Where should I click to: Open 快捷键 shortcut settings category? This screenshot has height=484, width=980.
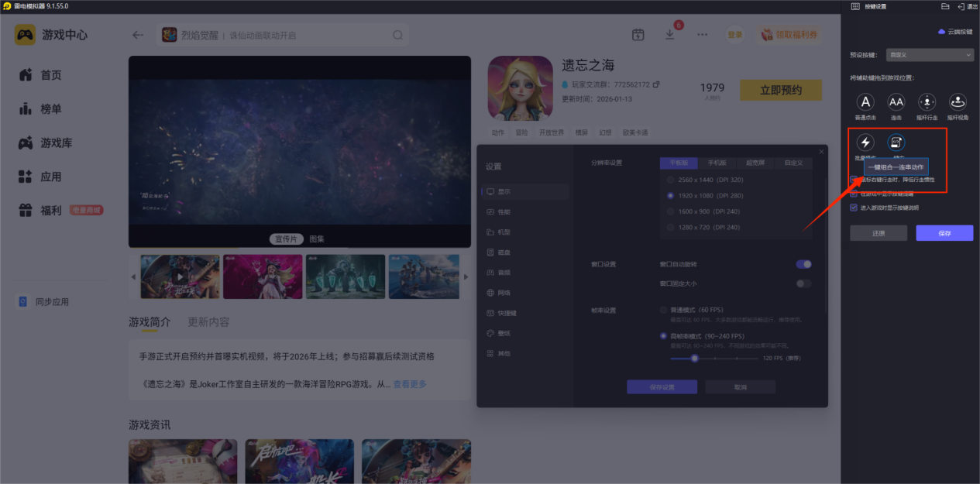500,313
